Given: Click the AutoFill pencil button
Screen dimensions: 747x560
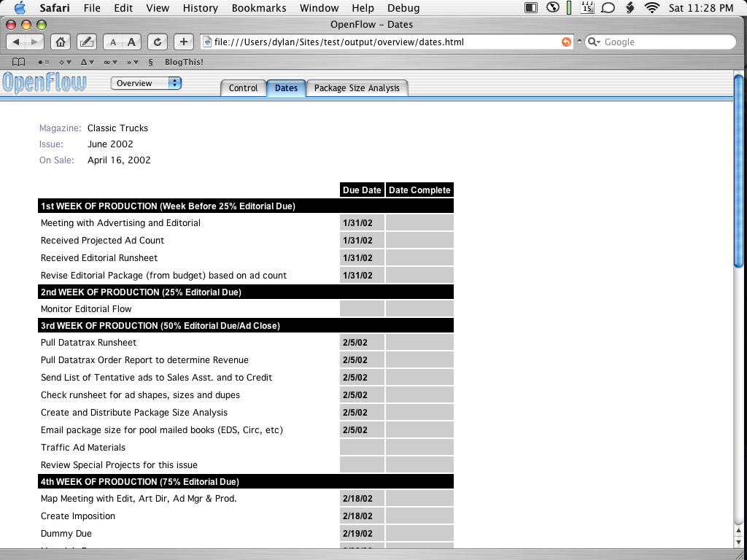Looking at the screenshot, I should point(86,42).
